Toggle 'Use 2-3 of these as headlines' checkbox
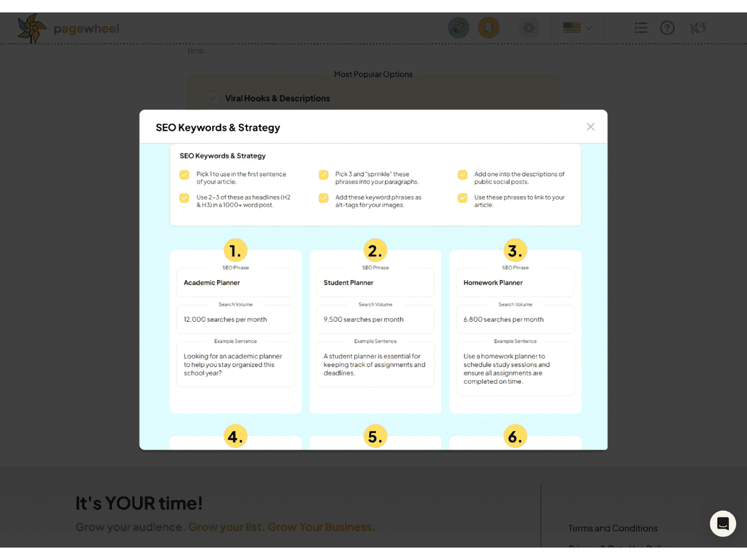 184,198
